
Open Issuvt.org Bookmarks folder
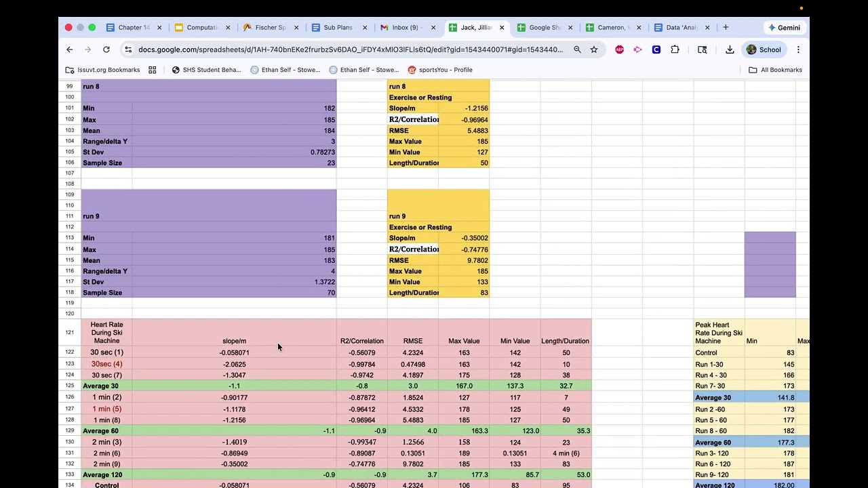point(102,70)
